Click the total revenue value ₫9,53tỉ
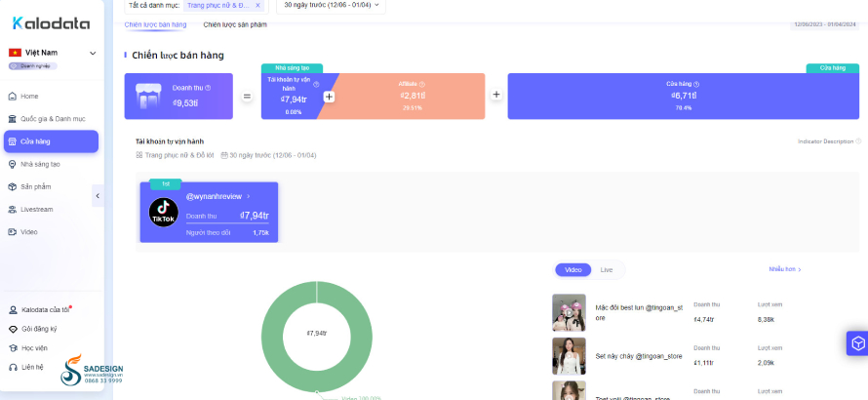Image resolution: width=868 pixels, height=400 pixels. click(185, 102)
